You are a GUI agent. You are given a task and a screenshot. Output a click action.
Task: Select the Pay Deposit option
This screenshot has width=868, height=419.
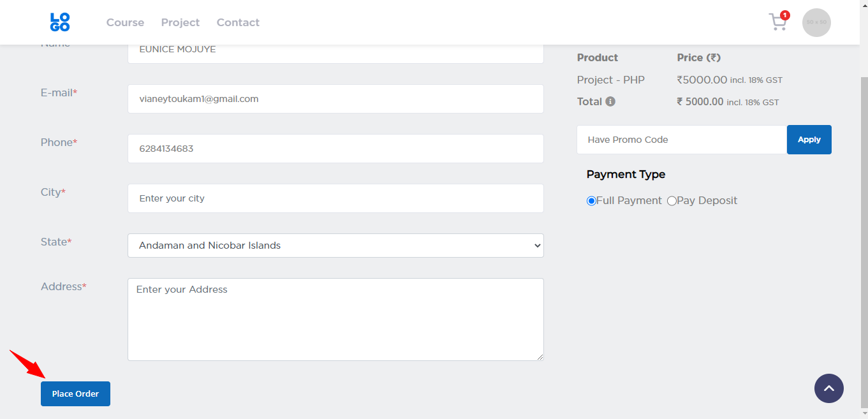click(672, 201)
